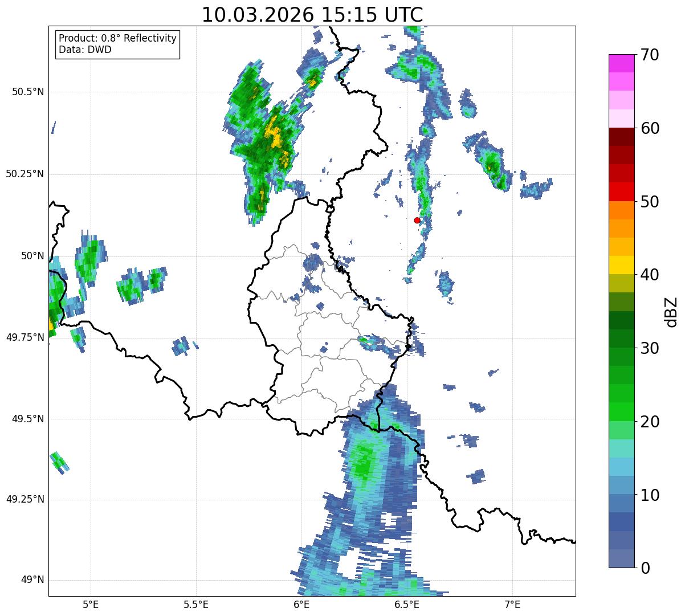Click 'Product: 0.8° Reflectivity' text
The image size is (685, 616).
118,38
